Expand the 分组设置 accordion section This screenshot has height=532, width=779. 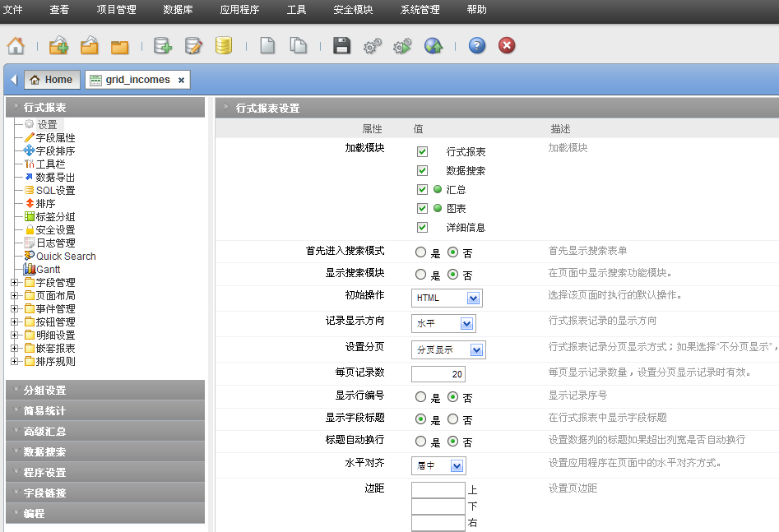[104, 391]
